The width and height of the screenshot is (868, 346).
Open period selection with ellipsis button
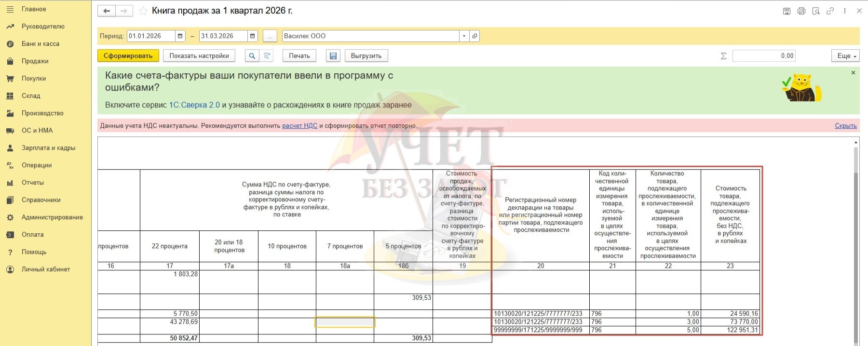[x=270, y=36]
